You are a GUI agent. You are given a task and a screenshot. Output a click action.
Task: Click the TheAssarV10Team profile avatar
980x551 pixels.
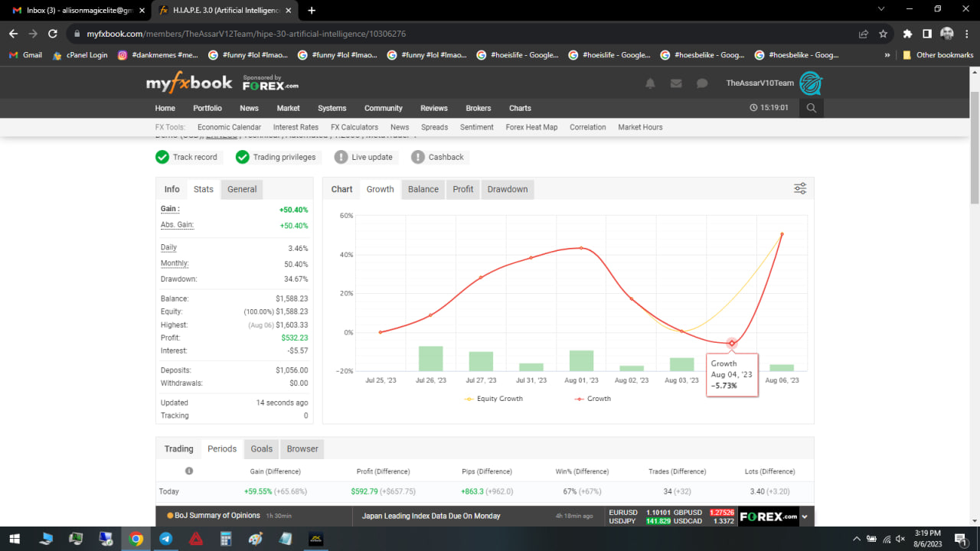click(811, 83)
